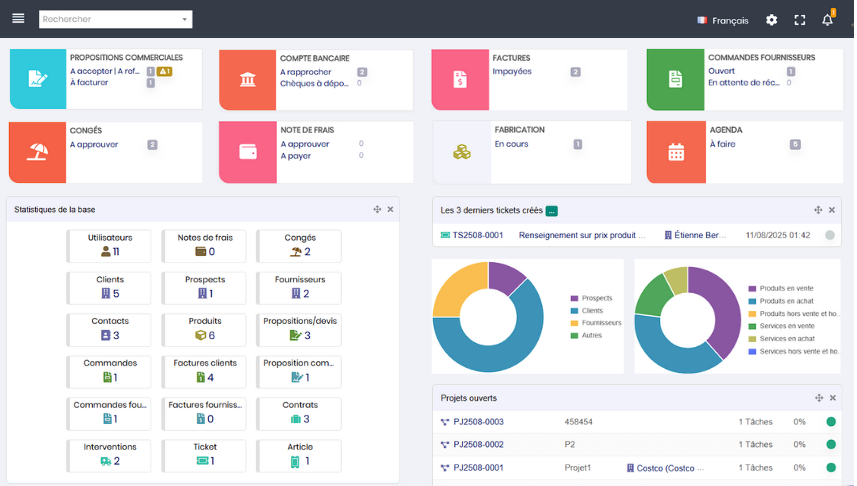The image size is (857, 486).
Task: Click the Congés beach umbrella icon
Action: 37,152
